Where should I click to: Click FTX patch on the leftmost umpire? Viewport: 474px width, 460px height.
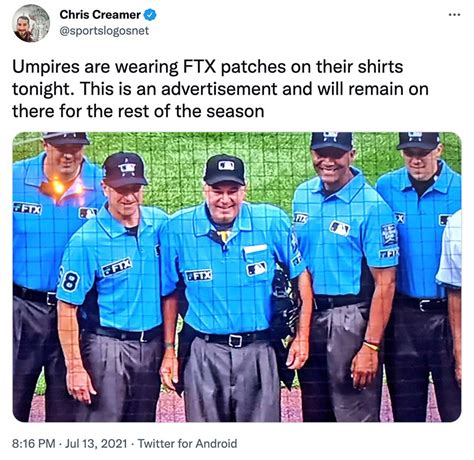point(28,208)
